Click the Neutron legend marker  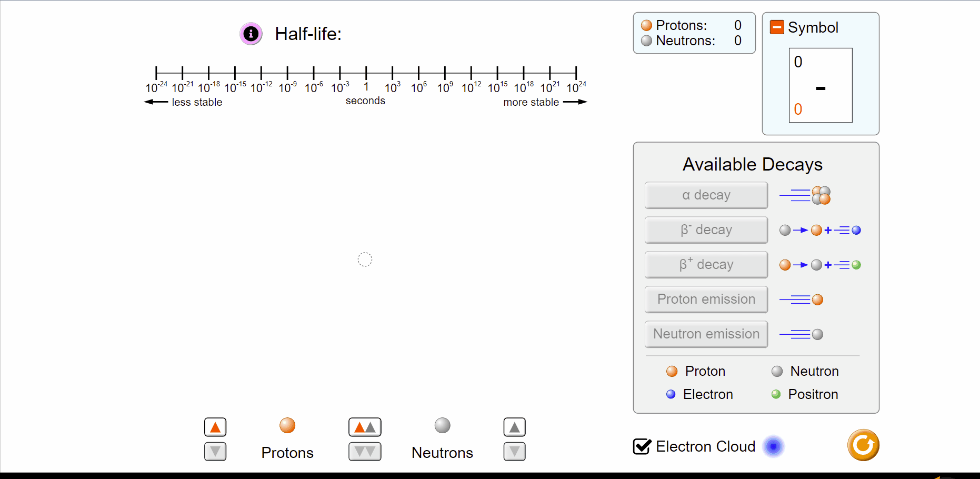777,371
